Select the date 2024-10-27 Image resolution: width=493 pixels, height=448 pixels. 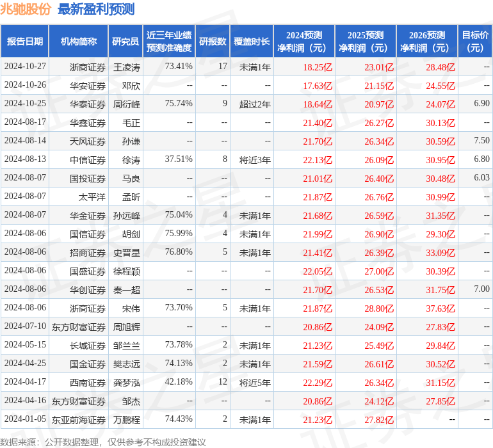coord(25,67)
